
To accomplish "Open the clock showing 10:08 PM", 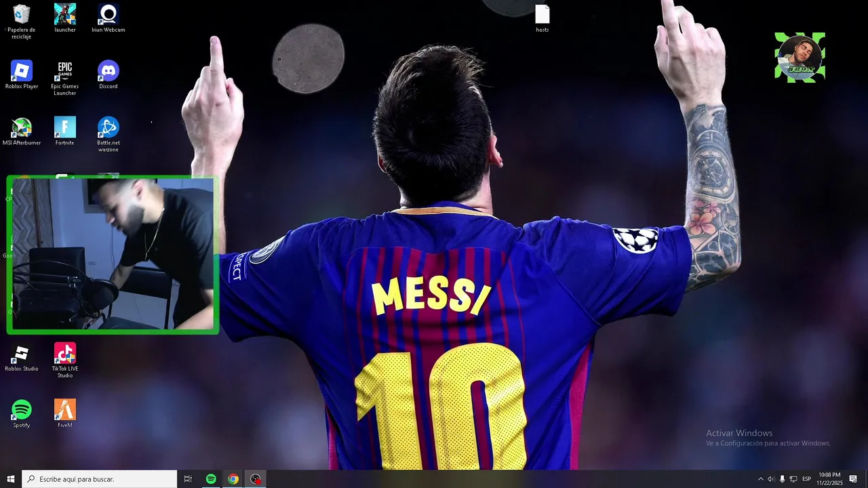I will coord(829,479).
